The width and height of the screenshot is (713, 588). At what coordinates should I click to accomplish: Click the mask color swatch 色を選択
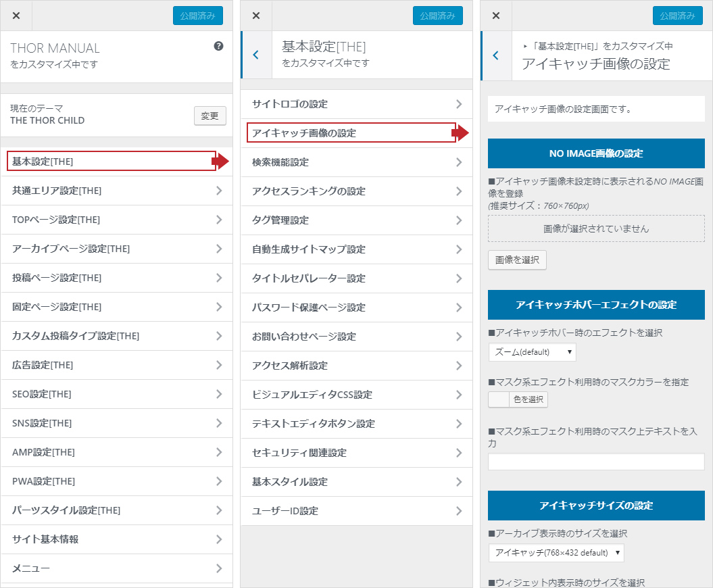[x=518, y=399]
